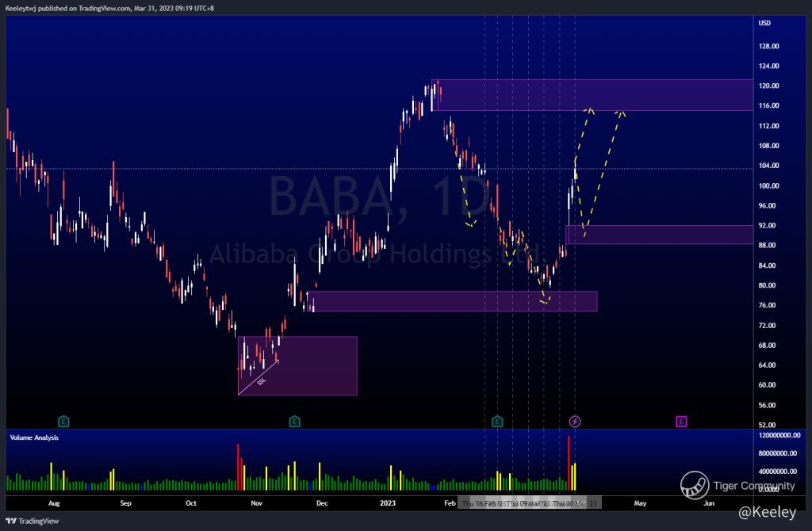
Task: Open the purple upcoming earnings marker in May
Action: pyautogui.click(x=681, y=422)
